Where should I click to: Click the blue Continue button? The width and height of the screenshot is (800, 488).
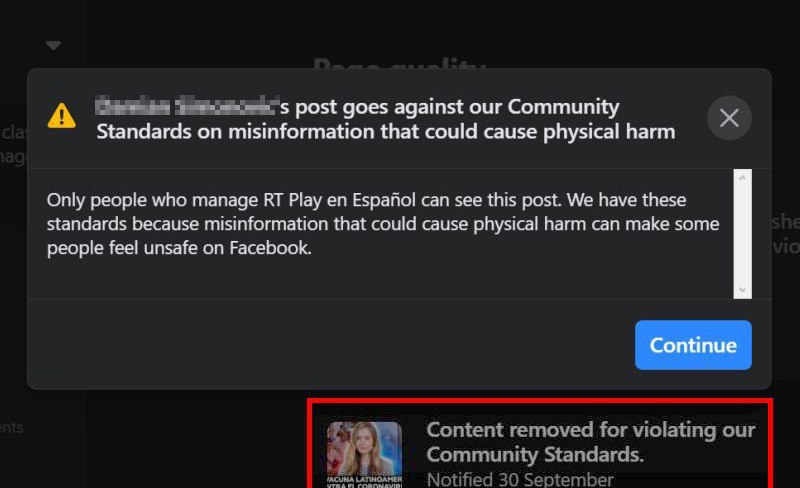(693, 345)
